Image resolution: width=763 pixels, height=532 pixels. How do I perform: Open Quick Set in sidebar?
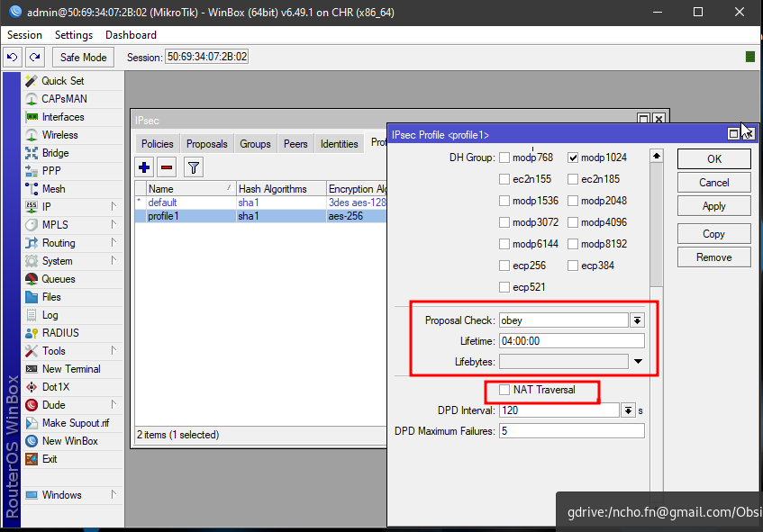click(x=62, y=81)
